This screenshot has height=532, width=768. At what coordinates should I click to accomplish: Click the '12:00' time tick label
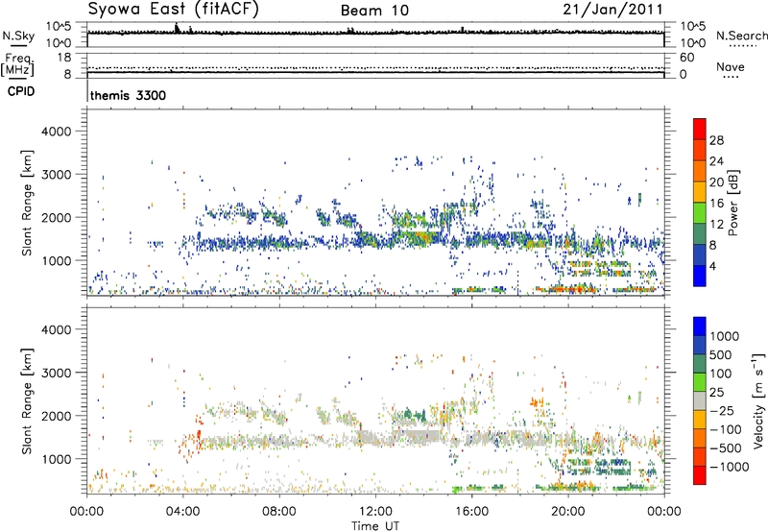click(375, 512)
